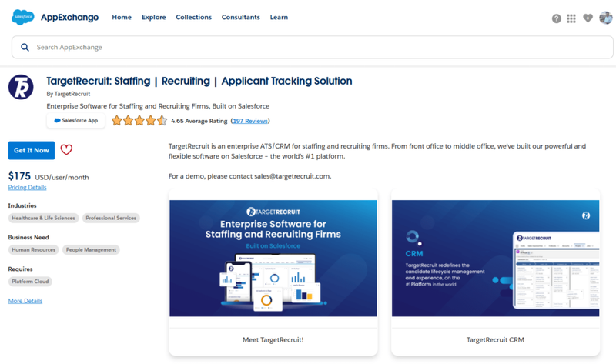The image size is (616, 364).
Task: Click the Industries heading
Action: [x=22, y=205]
